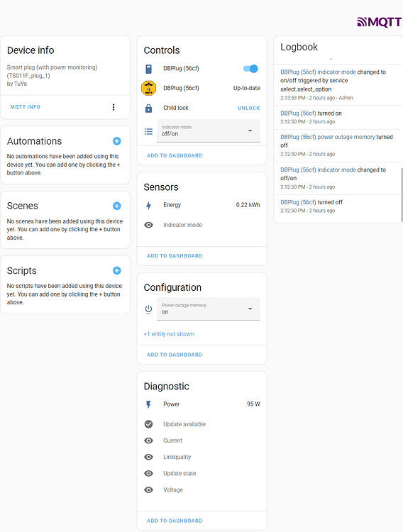Unlock the Child lock
403x532 pixels.
pos(249,109)
